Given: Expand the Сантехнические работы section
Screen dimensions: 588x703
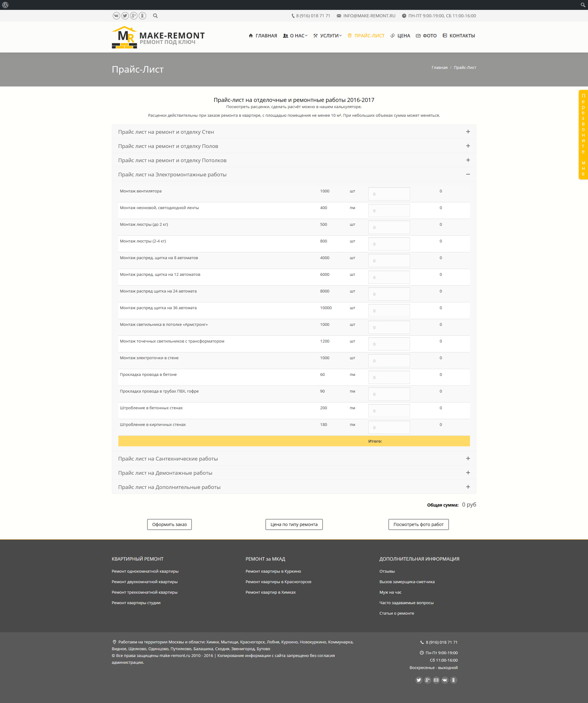Looking at the screenshot, I should click(x=294, y=459).
